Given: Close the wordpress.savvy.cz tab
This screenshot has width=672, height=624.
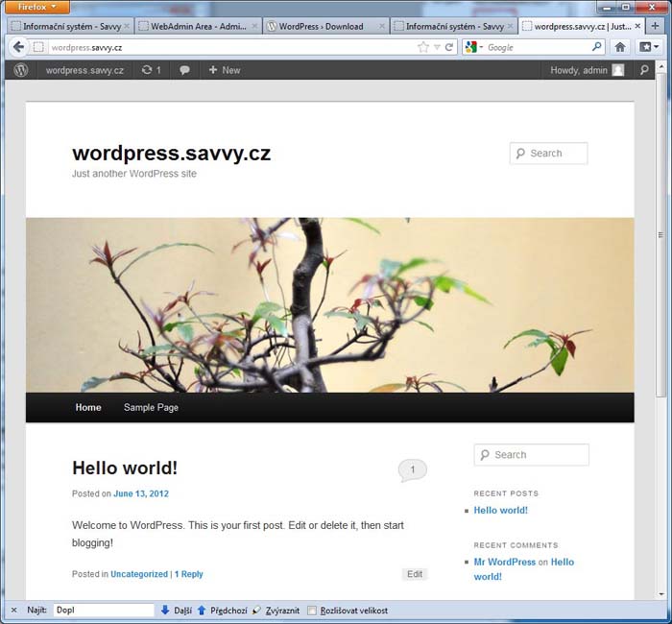Looking at the screenshot, I should [637, 26].
